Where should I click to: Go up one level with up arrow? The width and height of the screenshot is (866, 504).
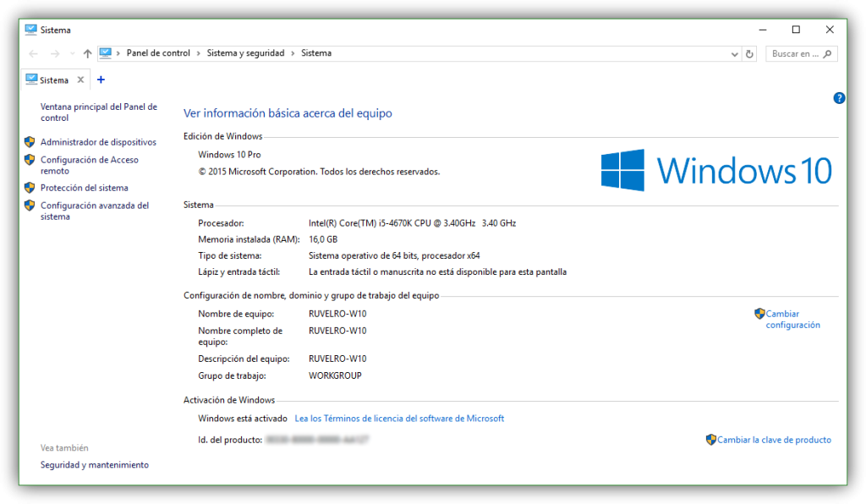[x=87, y=53]
